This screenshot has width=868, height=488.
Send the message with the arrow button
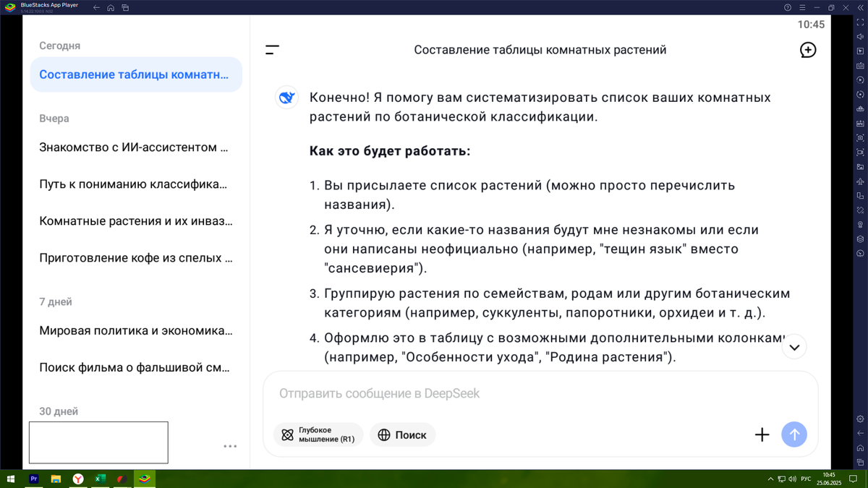(794, 435)
